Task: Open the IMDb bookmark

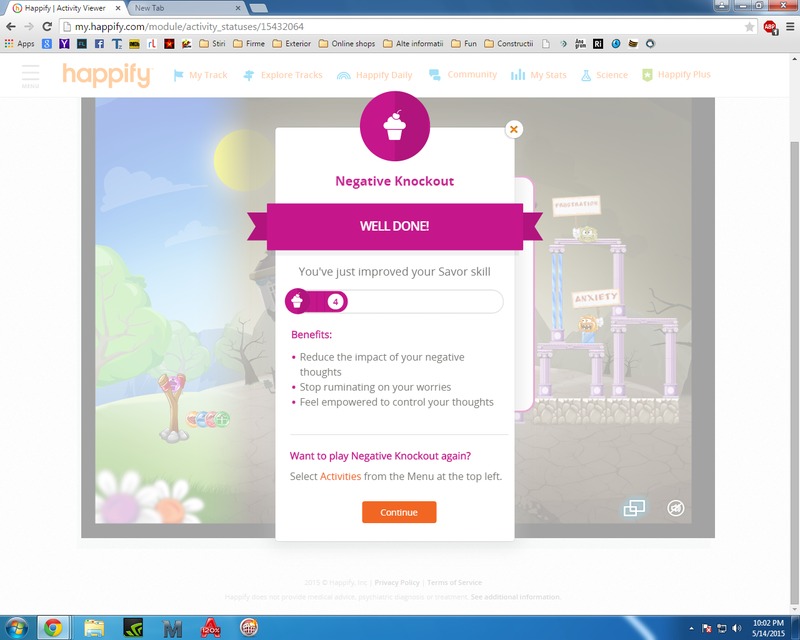Action: coord(134,44)
